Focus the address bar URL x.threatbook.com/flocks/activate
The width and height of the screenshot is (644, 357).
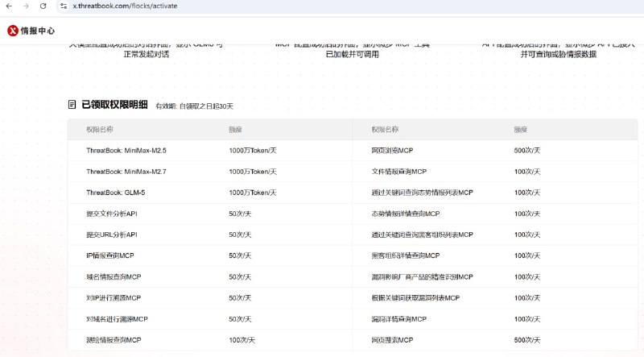125,6
